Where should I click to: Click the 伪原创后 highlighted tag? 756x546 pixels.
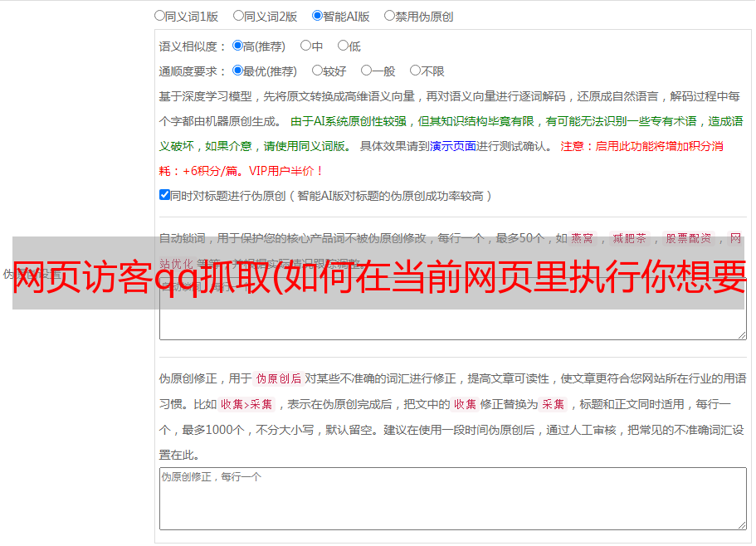point(279,378)
